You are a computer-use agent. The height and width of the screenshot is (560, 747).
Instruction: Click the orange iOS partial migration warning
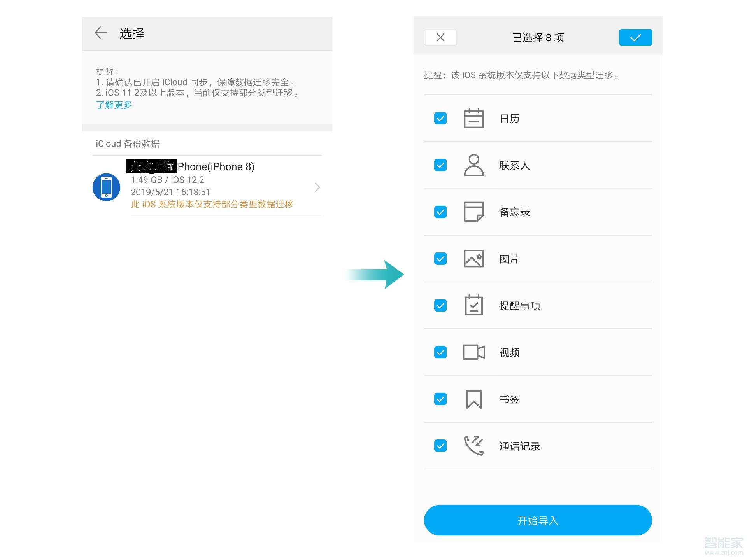[x=212, y=205]
